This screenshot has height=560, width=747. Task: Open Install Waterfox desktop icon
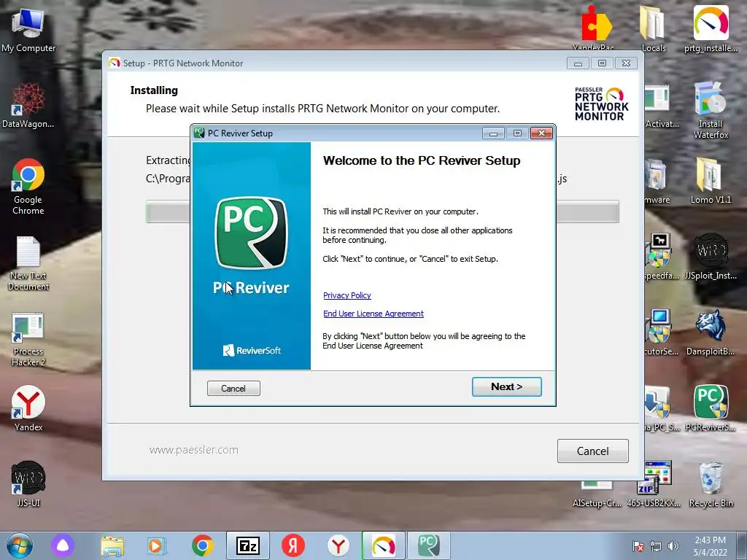[711, 111]
